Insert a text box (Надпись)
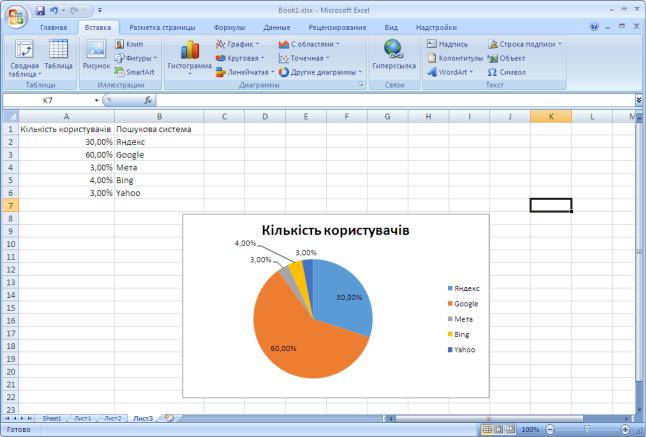Viewport: 646px width, 437px height. point(447,44)
